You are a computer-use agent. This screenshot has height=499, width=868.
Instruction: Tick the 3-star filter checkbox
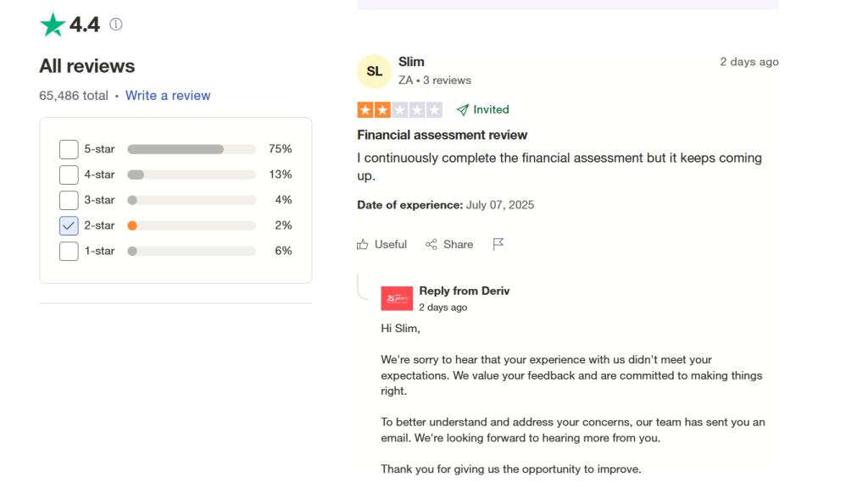pos(69,200)
